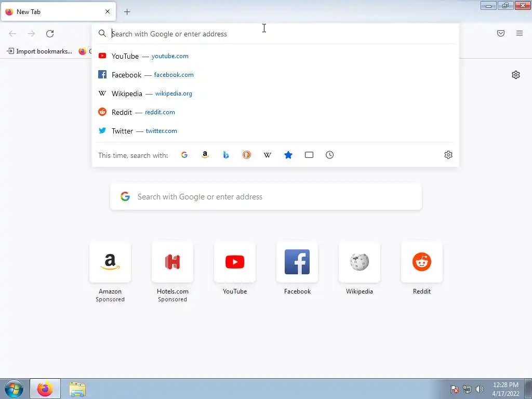
Task: Click the youtube.com link text
Action: (170, 56)
